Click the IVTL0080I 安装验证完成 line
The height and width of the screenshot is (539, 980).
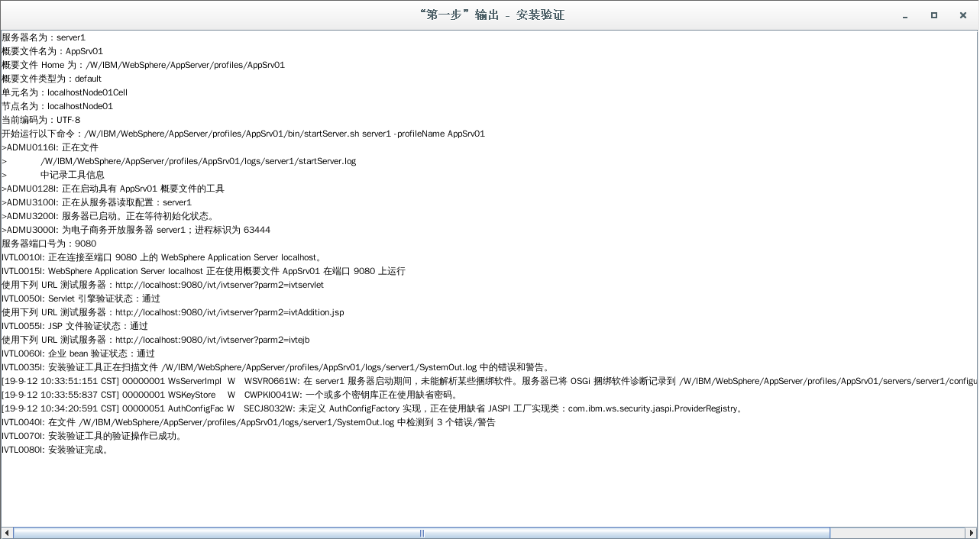click(53, 450)
